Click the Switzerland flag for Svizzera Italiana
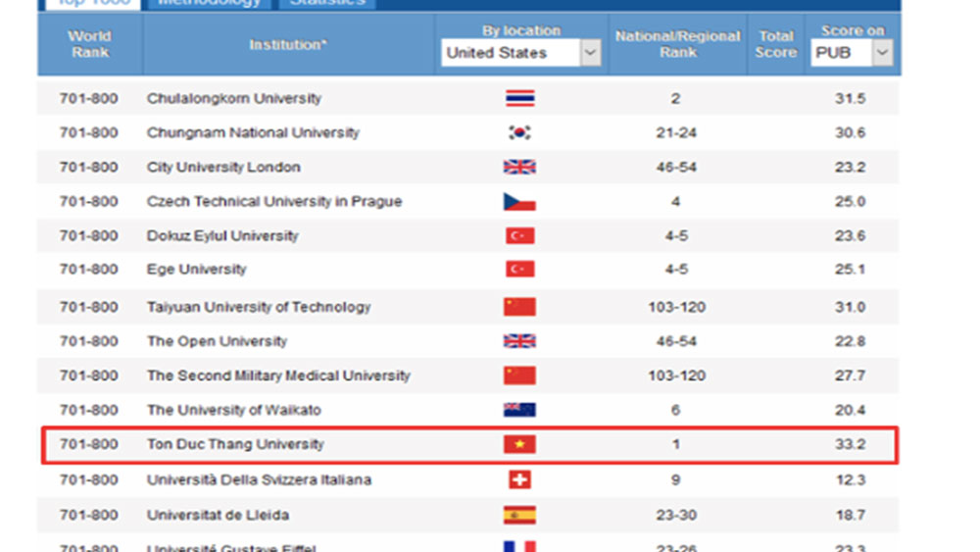Image resolution: width=980 pixels, height=552 pixels. click(519, 480)
